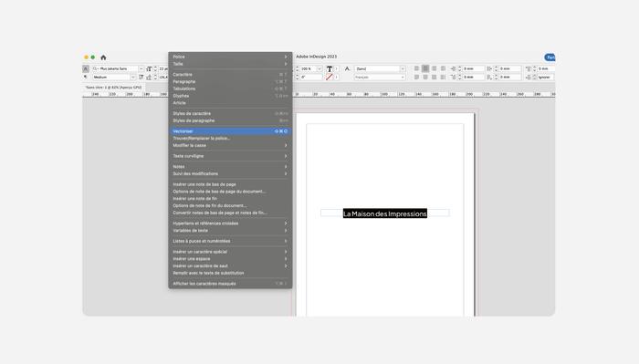Expand the Notes submenu
639x364 pixels.
pos(230,167)
